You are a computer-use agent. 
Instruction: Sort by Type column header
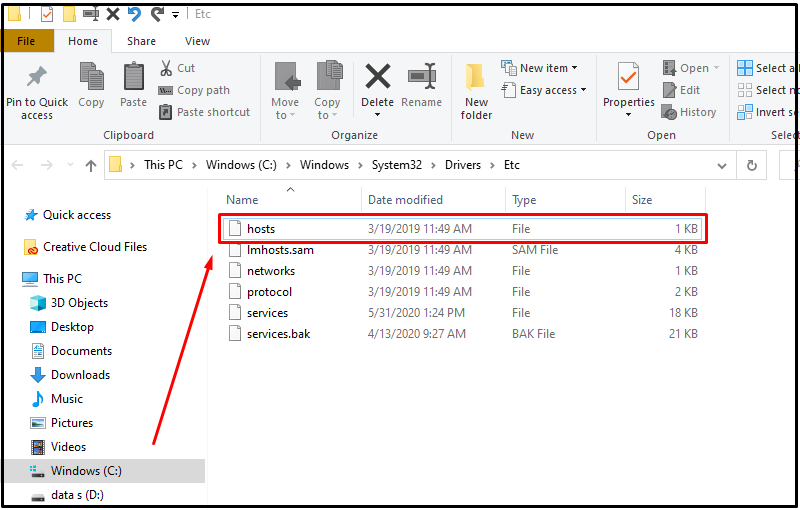pos(524,200)
